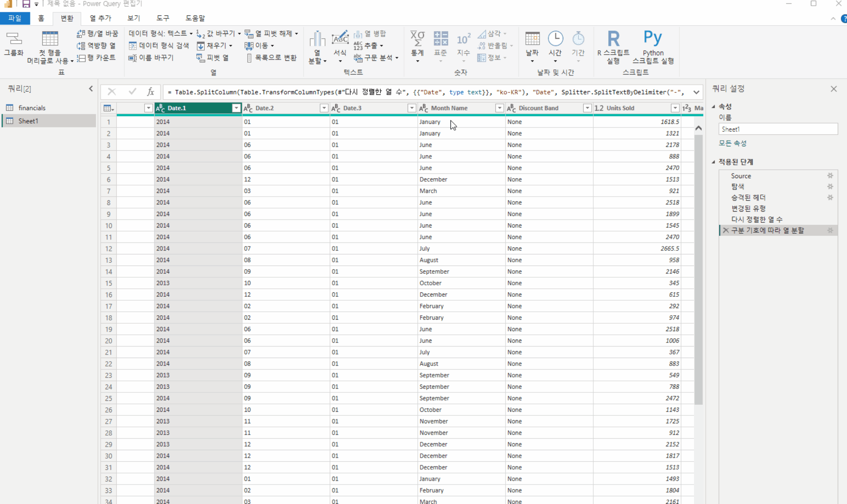This screenshot has height=504, width=847.
Task: Open settings gear for Source step
Action: 830,176
